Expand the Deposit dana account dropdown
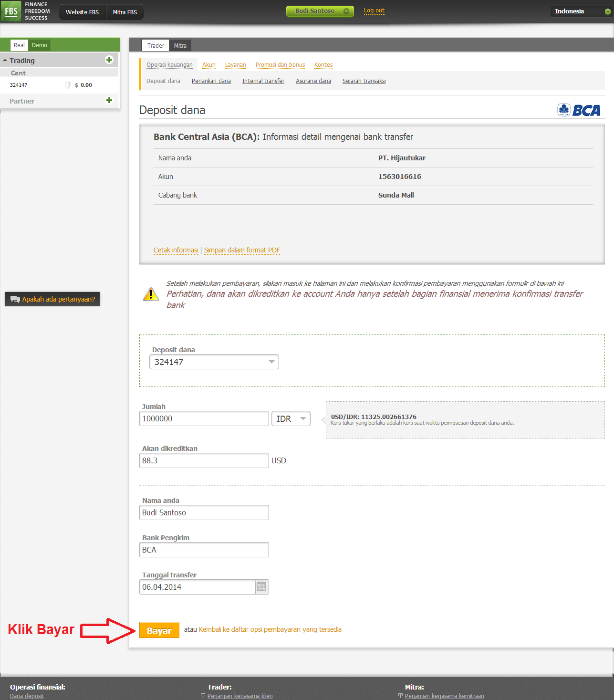Screen dimensions: 614x700 (x=214, y=362)
